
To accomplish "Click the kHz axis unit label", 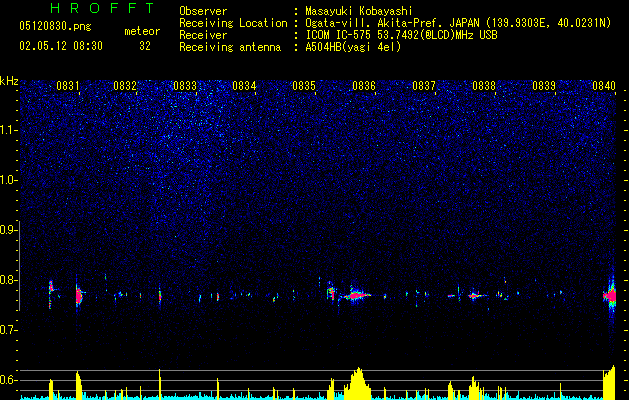I will pyautogui.click(x=9, y=81).
